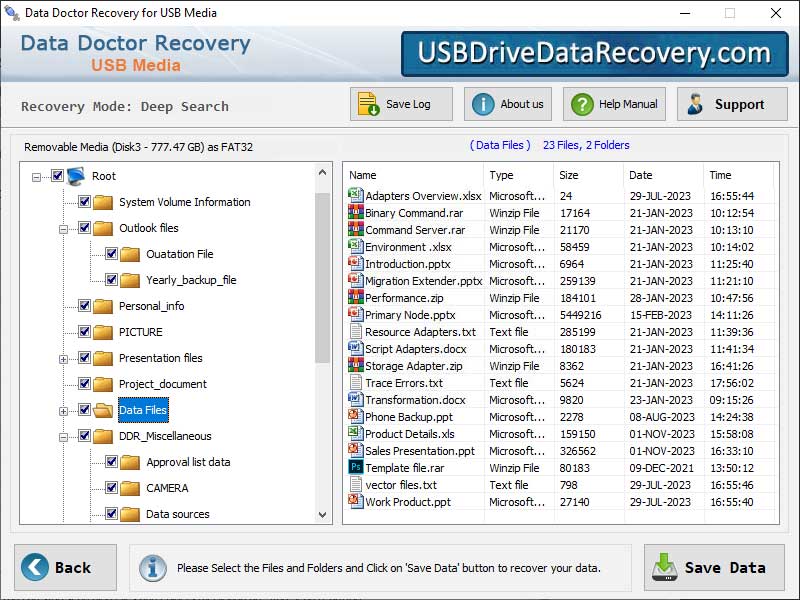Expand the Presentation files node
The height and width of the screenshot is (600, 800).
click(x=62, y=358)
